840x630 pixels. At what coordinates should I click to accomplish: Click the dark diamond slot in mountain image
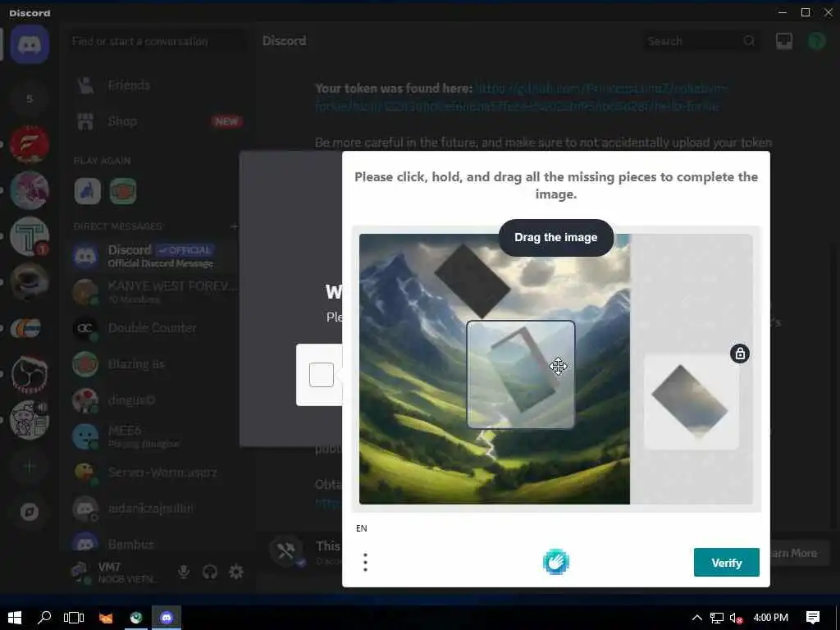point(472,281)
